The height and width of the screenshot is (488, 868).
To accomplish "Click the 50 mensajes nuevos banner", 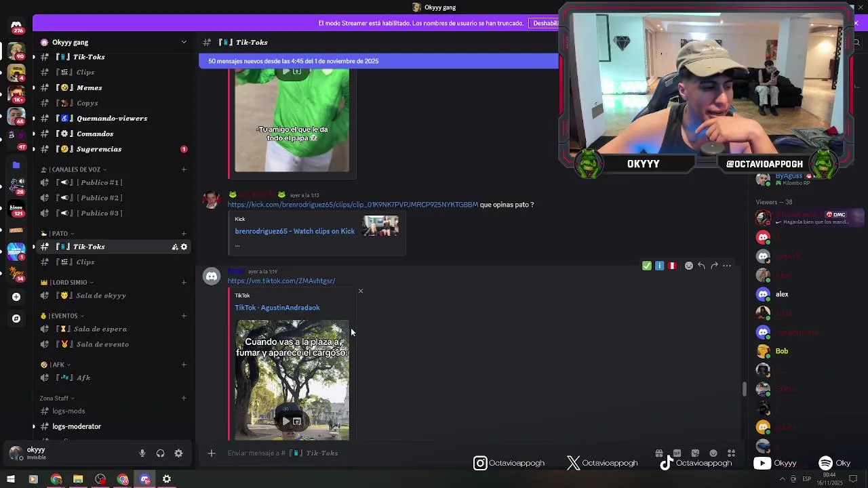I will (x=378, y=61).
